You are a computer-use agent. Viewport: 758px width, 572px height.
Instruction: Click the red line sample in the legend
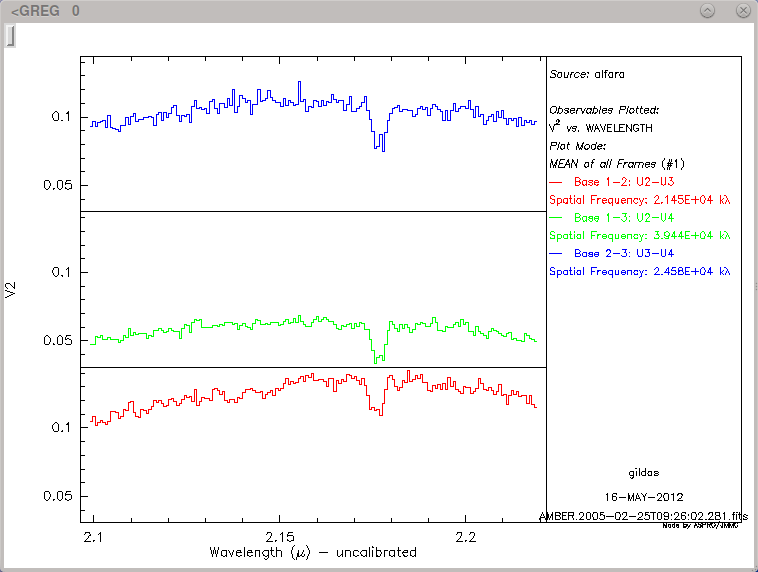pyautogui.click(x=555, y=182)
